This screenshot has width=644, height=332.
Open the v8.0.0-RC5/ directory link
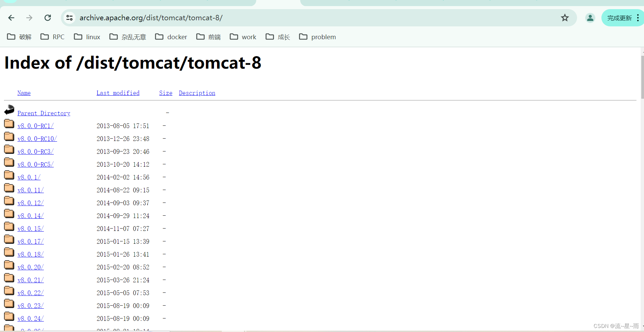pyautogui.click(x=35, y=164)
